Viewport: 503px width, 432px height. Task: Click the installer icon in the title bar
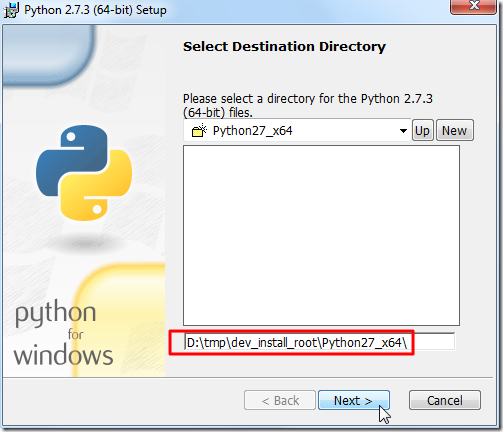[11, 10]
